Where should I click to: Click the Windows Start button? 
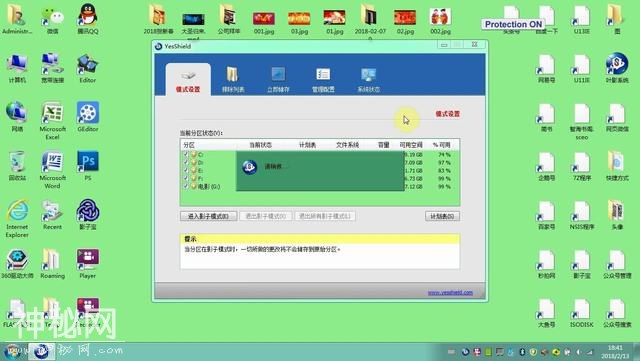[12, 351]
